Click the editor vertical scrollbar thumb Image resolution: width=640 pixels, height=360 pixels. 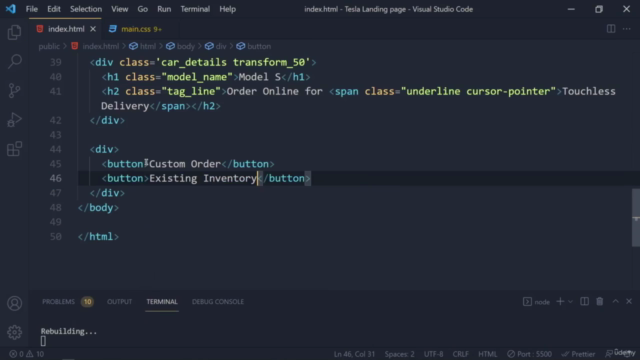coord(636,218)
